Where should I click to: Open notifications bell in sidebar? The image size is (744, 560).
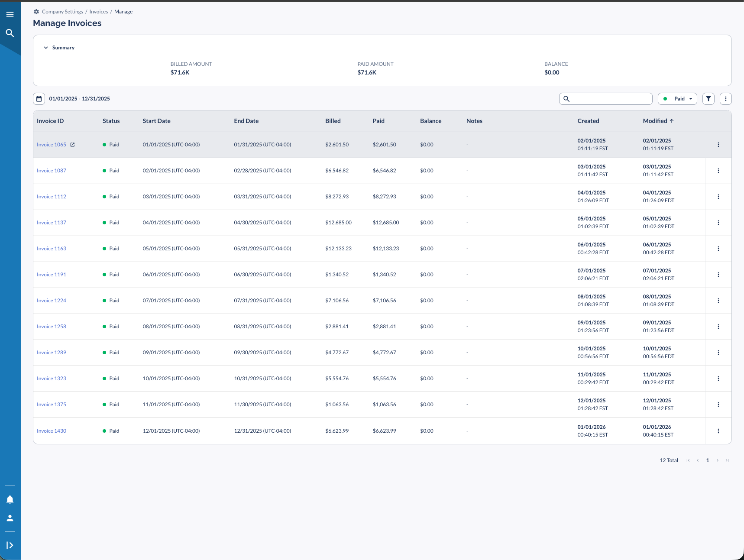tap(10, 500)
